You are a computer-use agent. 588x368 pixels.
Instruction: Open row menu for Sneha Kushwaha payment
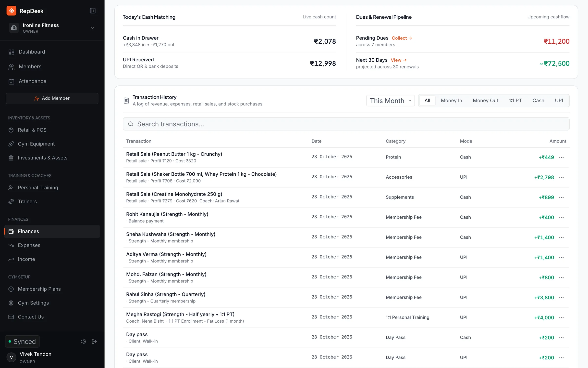[562, 237]
